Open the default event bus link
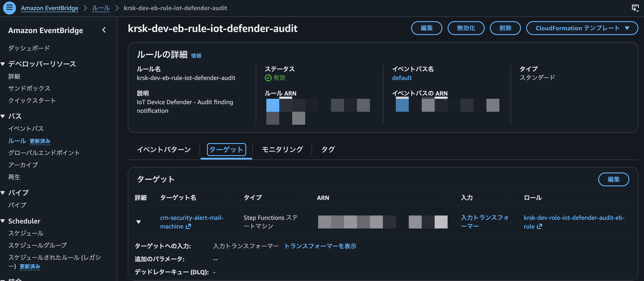This screenshot has height=281, width=644. (402, 78)
